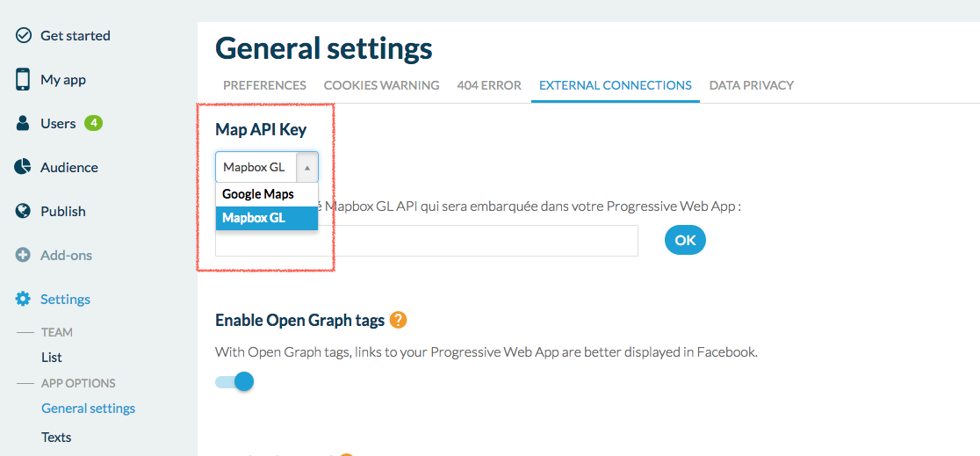The image size is (980, 456).
Task: Click the Settings gear icon
Action: point(24,300)
